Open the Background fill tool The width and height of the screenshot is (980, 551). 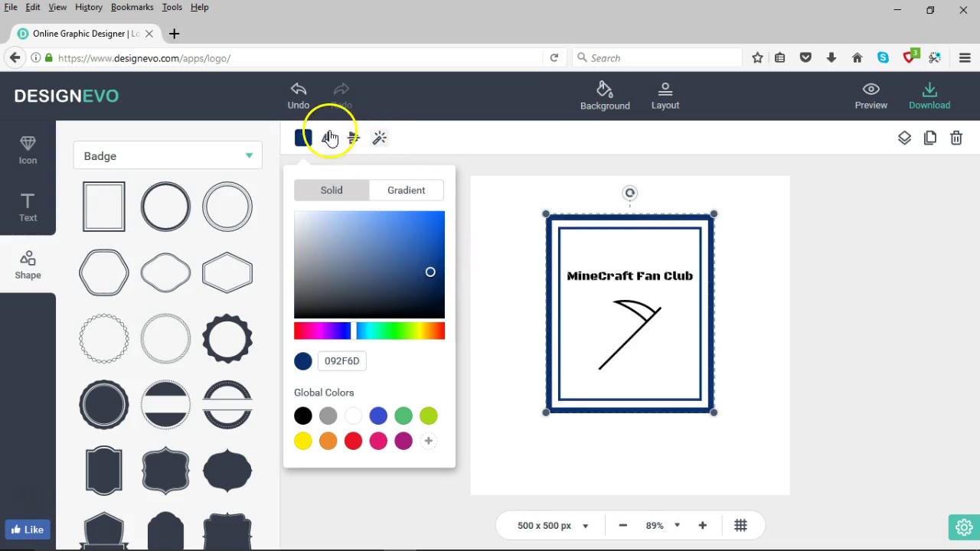tap(605, 96)
